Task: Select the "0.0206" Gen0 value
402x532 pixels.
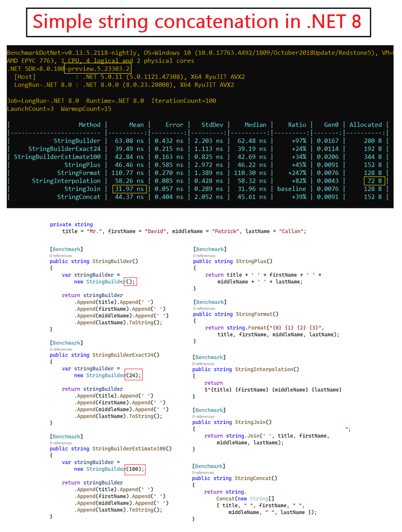Action: point(327,156)
